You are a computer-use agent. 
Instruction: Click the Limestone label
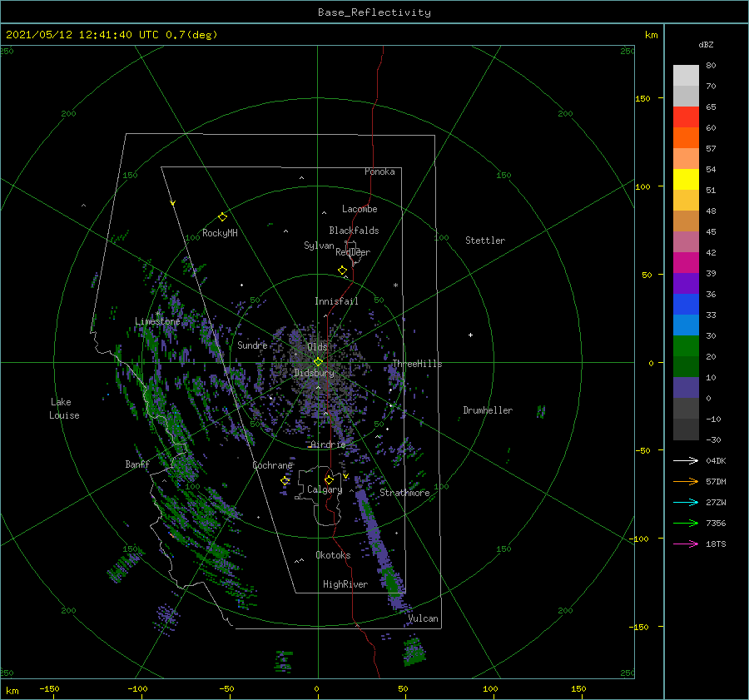(x=157, y=321)
